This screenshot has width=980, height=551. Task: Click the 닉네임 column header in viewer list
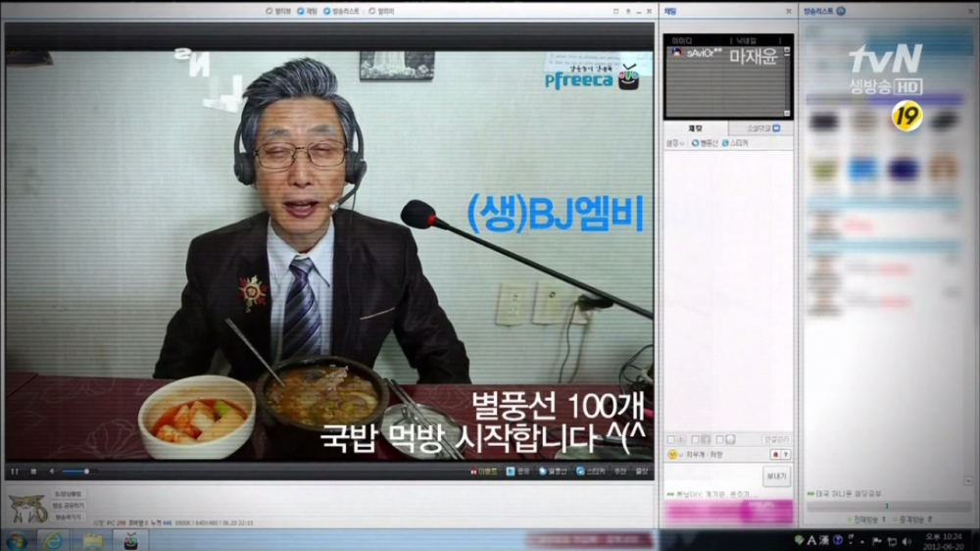(746, 40)
